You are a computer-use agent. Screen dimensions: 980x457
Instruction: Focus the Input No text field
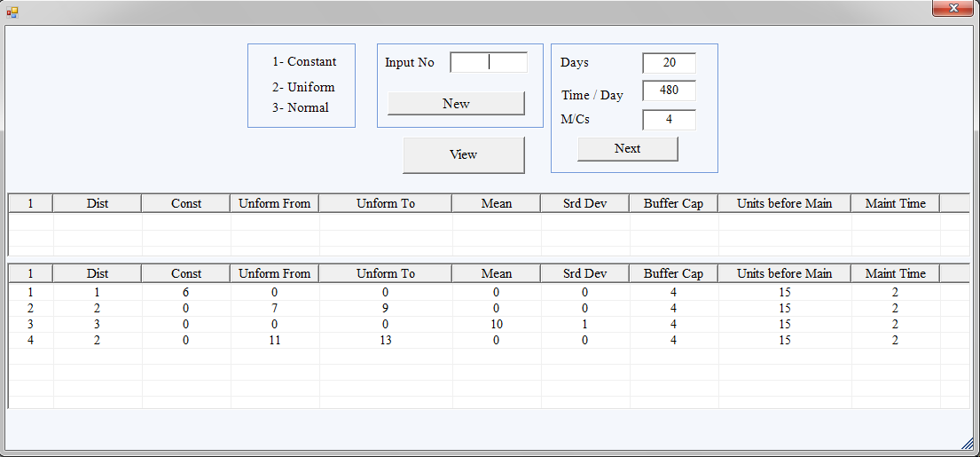coord(489,62)
